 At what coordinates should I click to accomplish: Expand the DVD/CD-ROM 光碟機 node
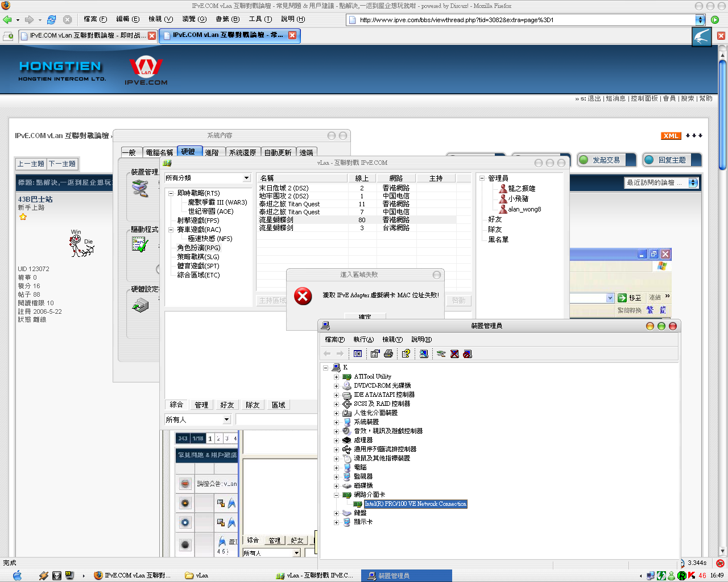point(336,386)
